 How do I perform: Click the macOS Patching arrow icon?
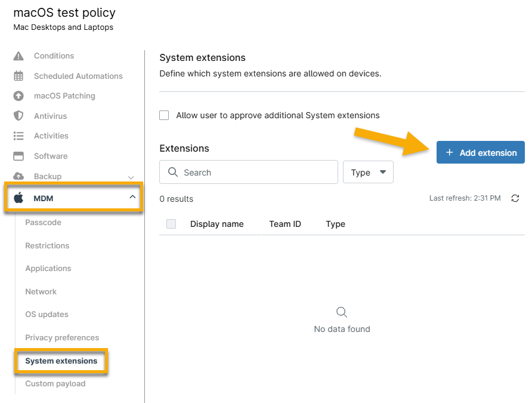click(x=18, y=96)
